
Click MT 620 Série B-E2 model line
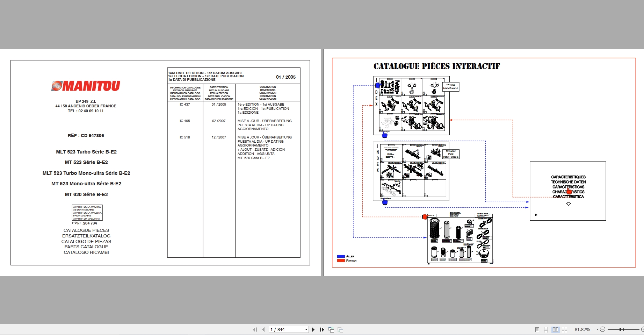coord(86,194)
